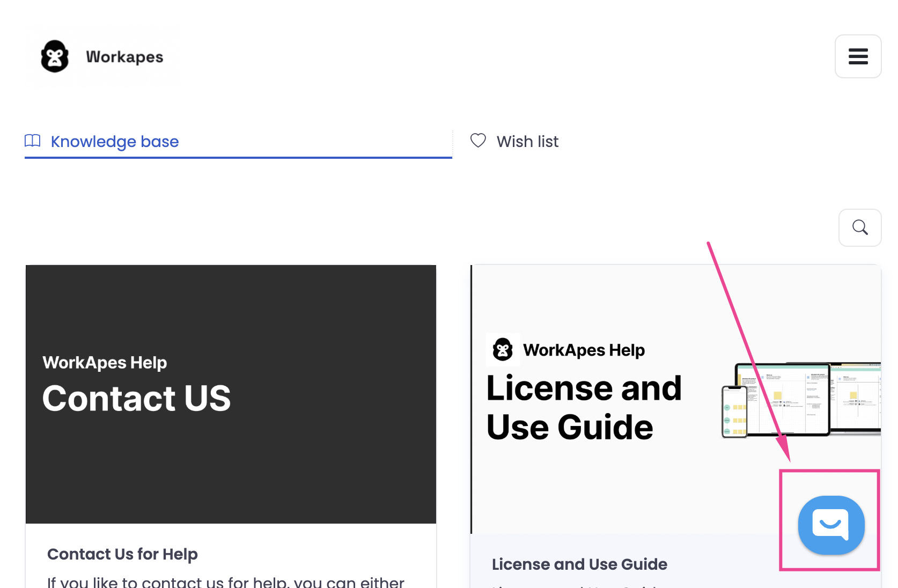898x588 pixels.
Task: Click the 'If you like to contact us' description
Action: tap(226, 582)
